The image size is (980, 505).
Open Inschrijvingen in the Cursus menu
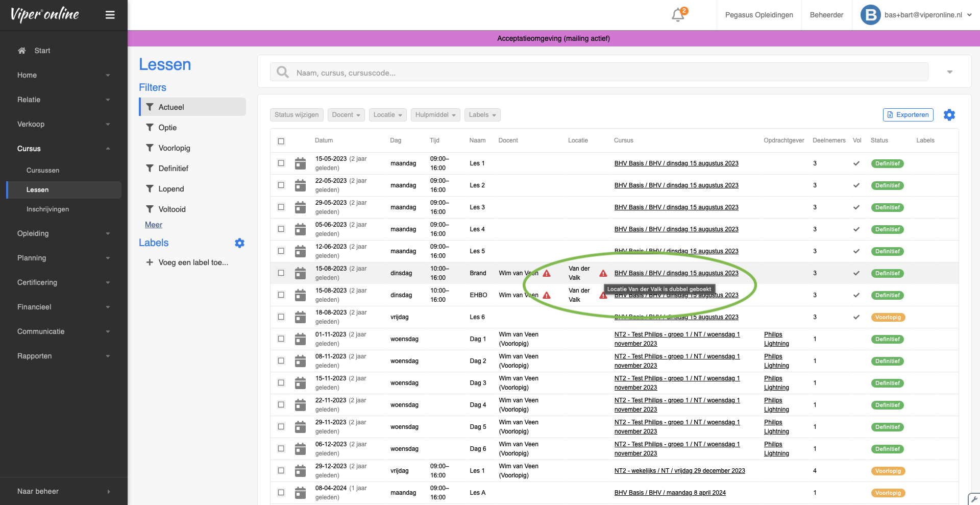pos(47,209)
